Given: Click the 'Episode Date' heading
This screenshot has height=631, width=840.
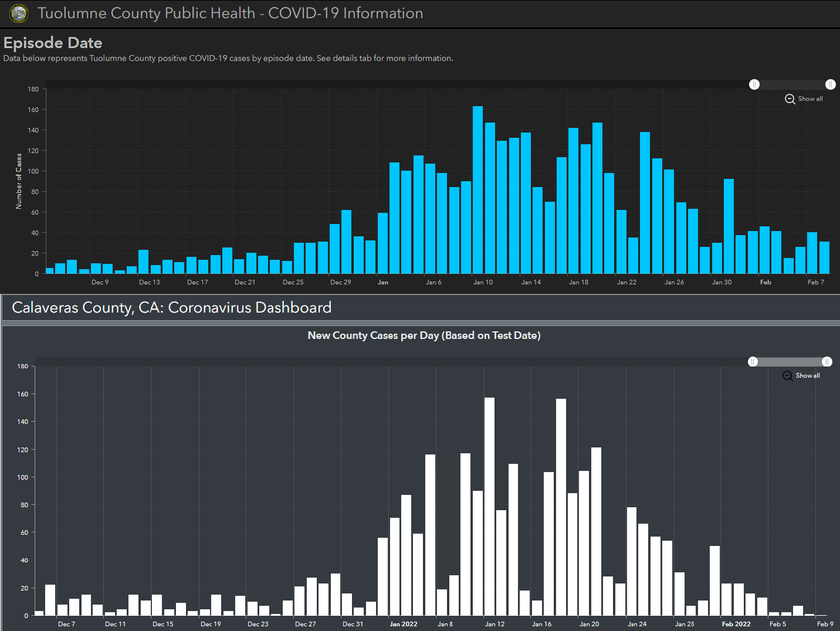Looking at the screenshot, I should 53,43.
